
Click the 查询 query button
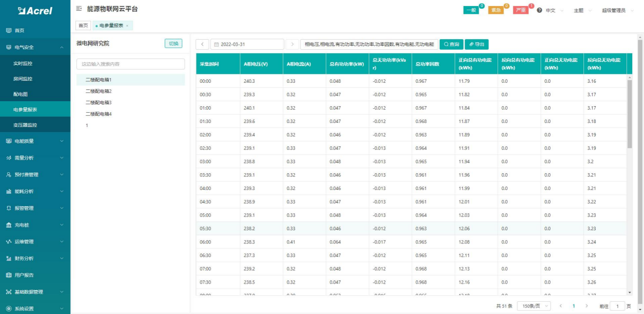(451, 44)
